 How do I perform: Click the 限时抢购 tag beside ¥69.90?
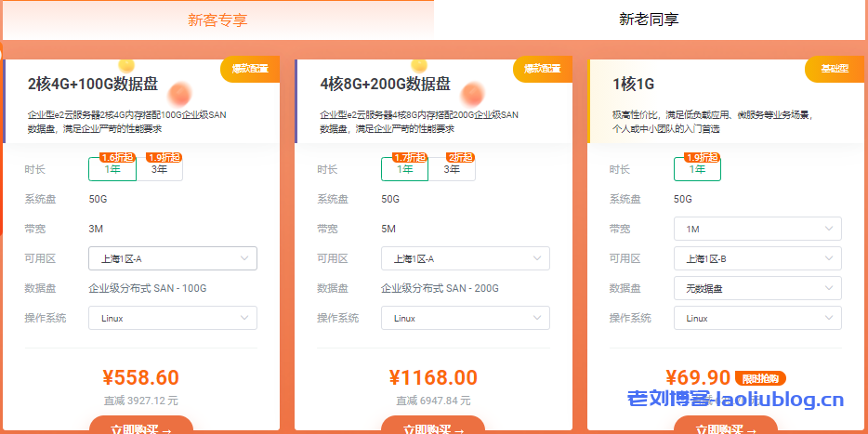(x=761, y=378)
